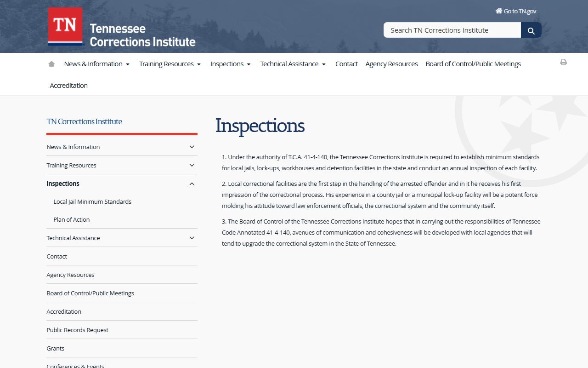
Task: Click the paragraph starting "2. Local correctional facilities"
Action: [x=380, y=195]
